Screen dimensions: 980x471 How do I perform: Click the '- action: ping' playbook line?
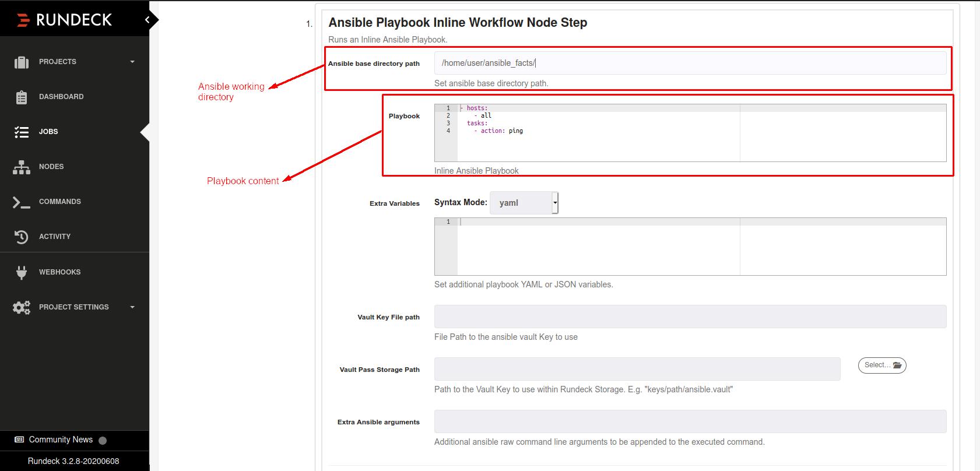tap(498, 131)
